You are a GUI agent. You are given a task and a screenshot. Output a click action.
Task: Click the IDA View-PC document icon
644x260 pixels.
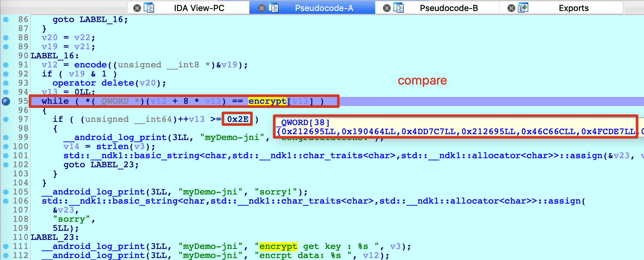click(149, 8)
